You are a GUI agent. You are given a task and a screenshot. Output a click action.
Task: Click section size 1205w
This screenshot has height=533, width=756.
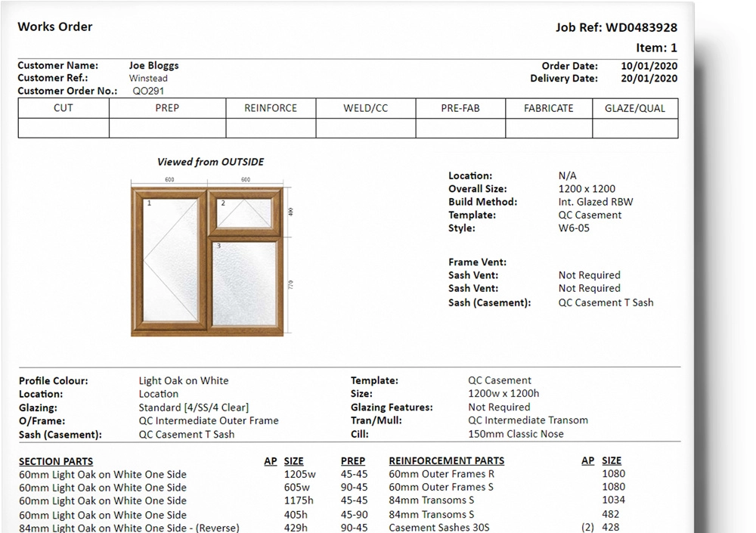(x=300, y=475)
